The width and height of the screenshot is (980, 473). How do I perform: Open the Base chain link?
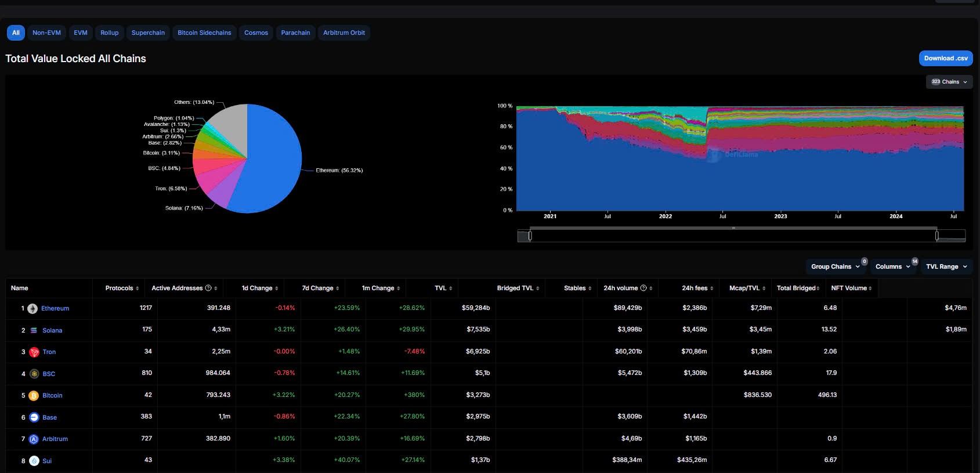50,417
